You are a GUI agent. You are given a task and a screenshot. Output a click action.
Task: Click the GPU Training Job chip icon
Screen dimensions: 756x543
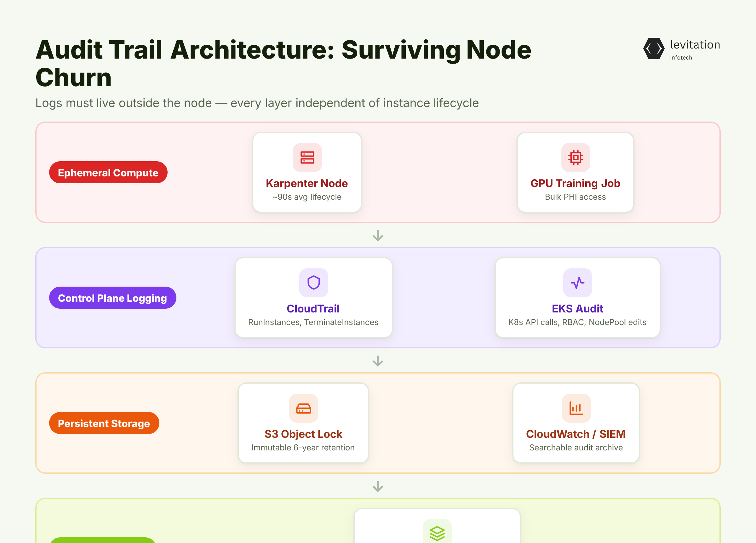pos(575,157)
